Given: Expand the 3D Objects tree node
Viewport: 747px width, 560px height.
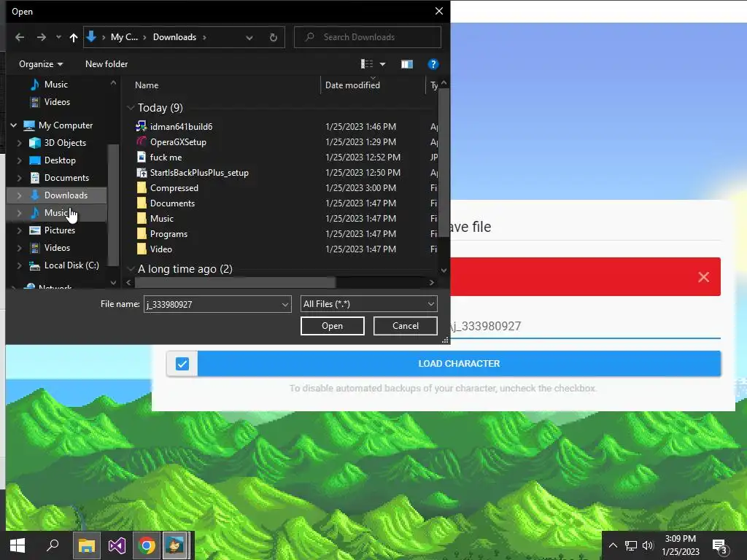Looking at the screenshot, I should (x=19, y=143).
